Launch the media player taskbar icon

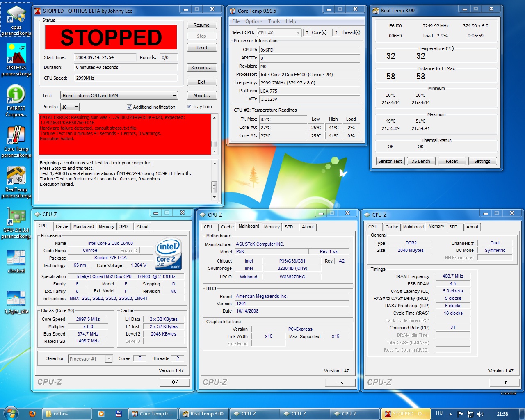coord(101,414)
